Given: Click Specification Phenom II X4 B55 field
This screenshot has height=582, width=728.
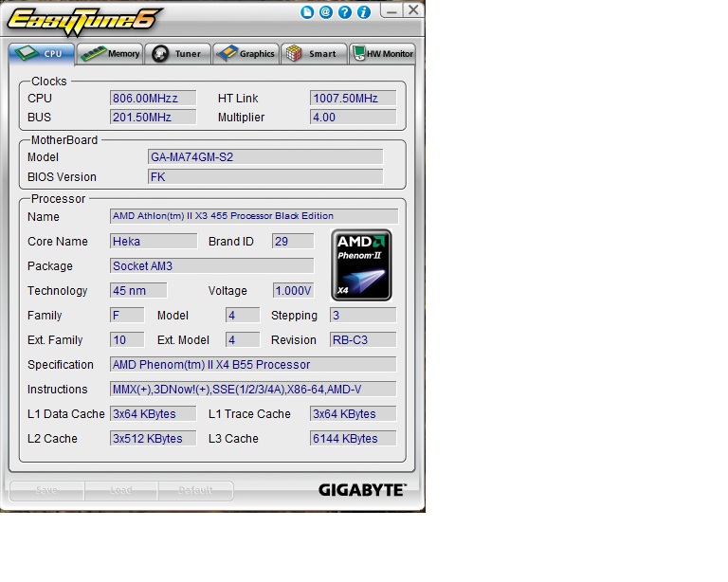Looking at the screenshot, I should tap(253, 364).
